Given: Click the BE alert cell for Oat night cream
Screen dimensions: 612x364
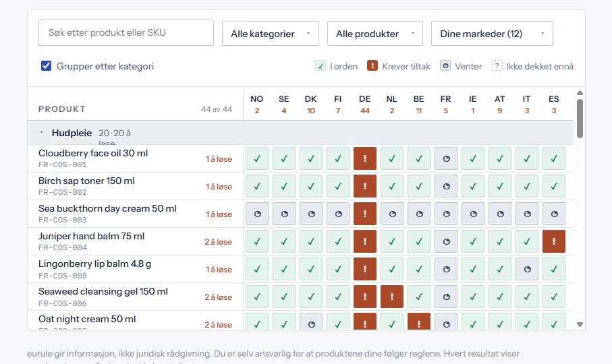Looking at the screenshot, I should (419, 322).
